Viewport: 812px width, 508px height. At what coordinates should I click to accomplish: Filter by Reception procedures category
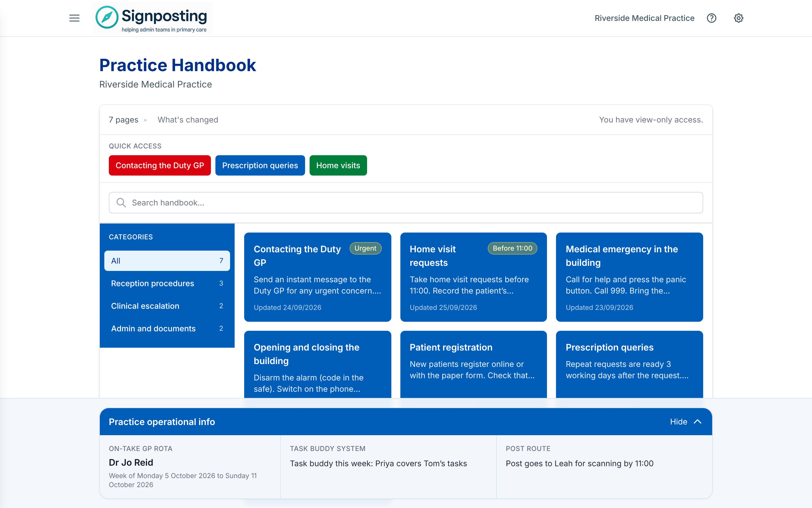(x=167, y=283)
